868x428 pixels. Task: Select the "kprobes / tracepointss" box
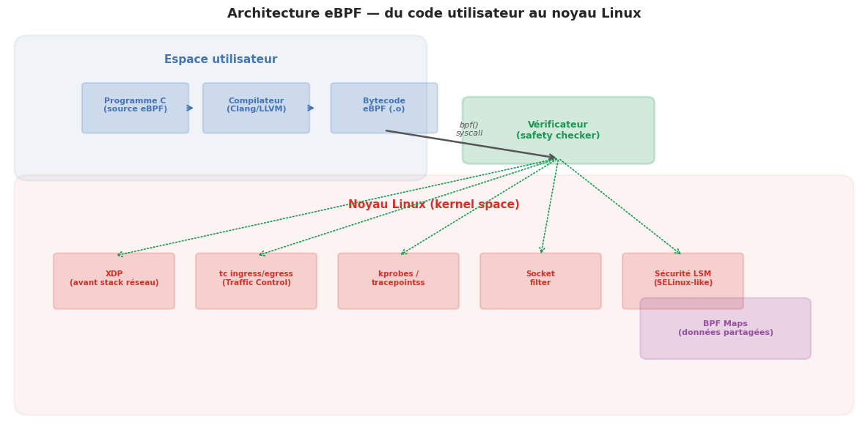tap(398, 281)
